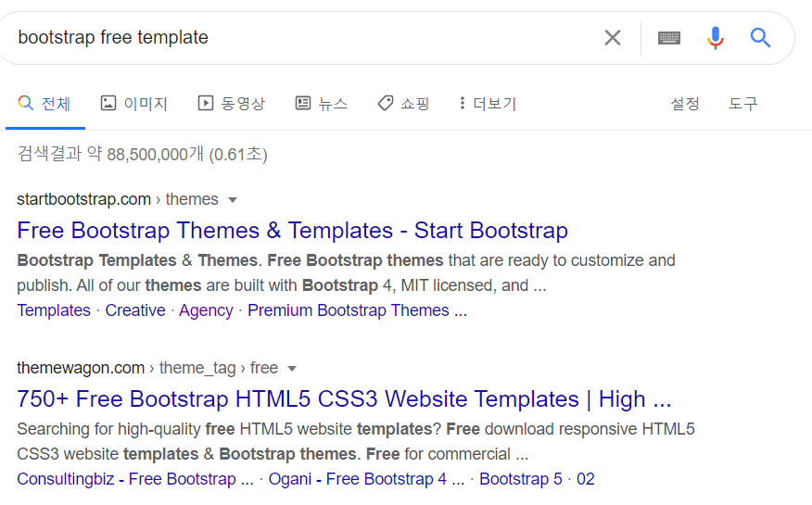Open the on-screen keyboard input tool
The image size is (812, 505).
pos(669,38)
